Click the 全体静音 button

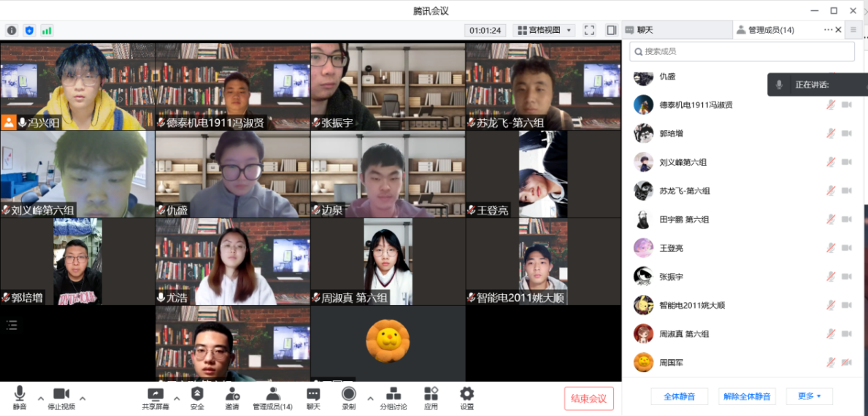[679, 396]
